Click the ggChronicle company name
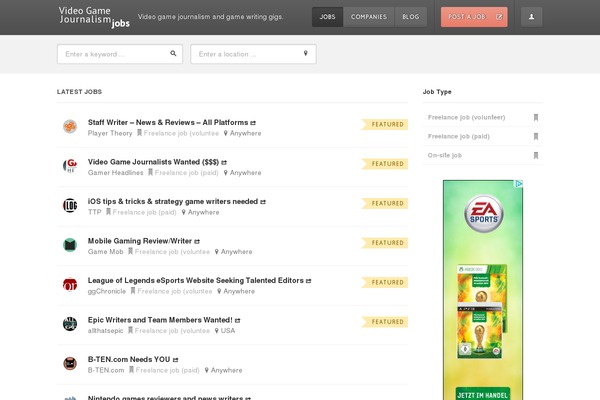The image size is (600, 400). [x=107, y=291]
